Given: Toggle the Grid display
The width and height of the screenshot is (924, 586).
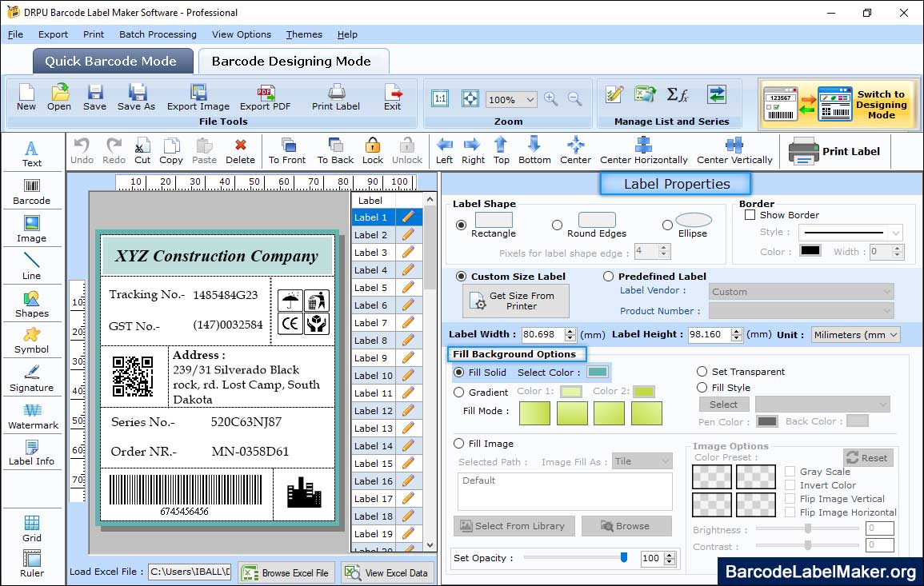Looking at the screenshot, I should 32,529.
